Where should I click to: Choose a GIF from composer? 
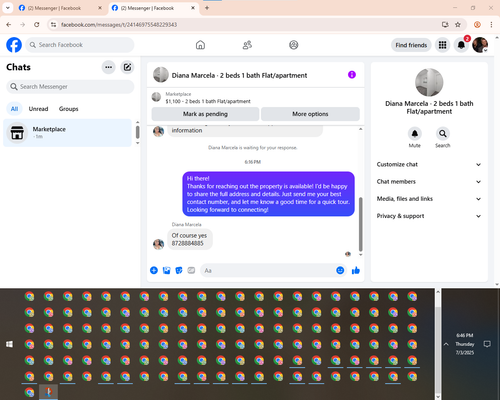(191, 270)
